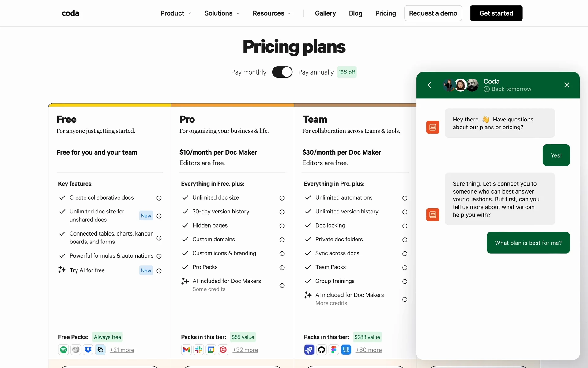Go to Blog in the navbar
The height and width of the screenshot is (368, 588).
(355, 13)
